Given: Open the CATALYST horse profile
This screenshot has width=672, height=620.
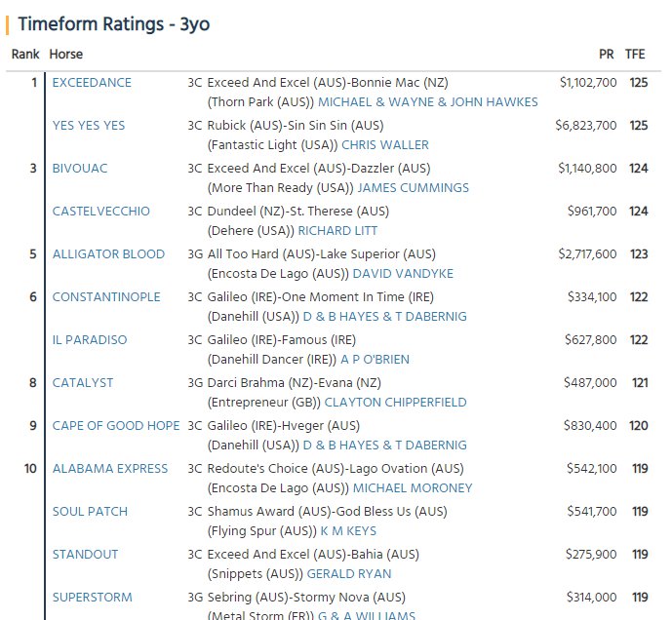Looking at the screenshot, I should pos(83,383).
